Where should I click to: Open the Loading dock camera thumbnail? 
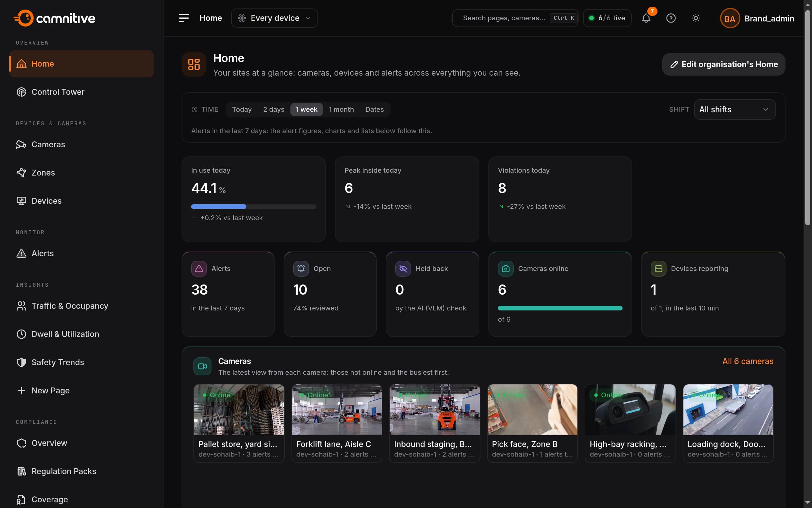(728, 410)
